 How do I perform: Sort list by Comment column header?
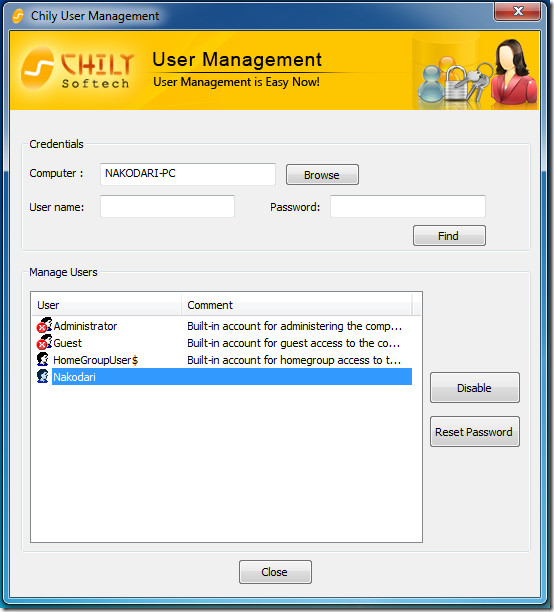[x=297, y=305]
